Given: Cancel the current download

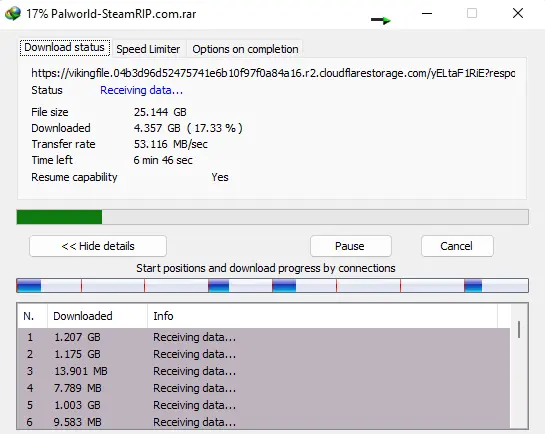Looking at the screenshot, I should coord(457,246).
